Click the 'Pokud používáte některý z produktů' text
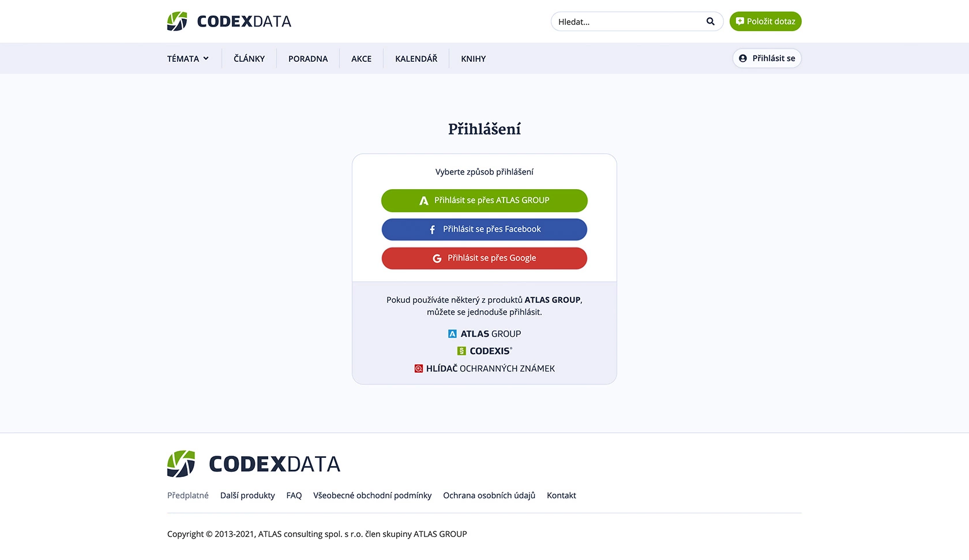 pyautogui.click(x=484, y=306)
